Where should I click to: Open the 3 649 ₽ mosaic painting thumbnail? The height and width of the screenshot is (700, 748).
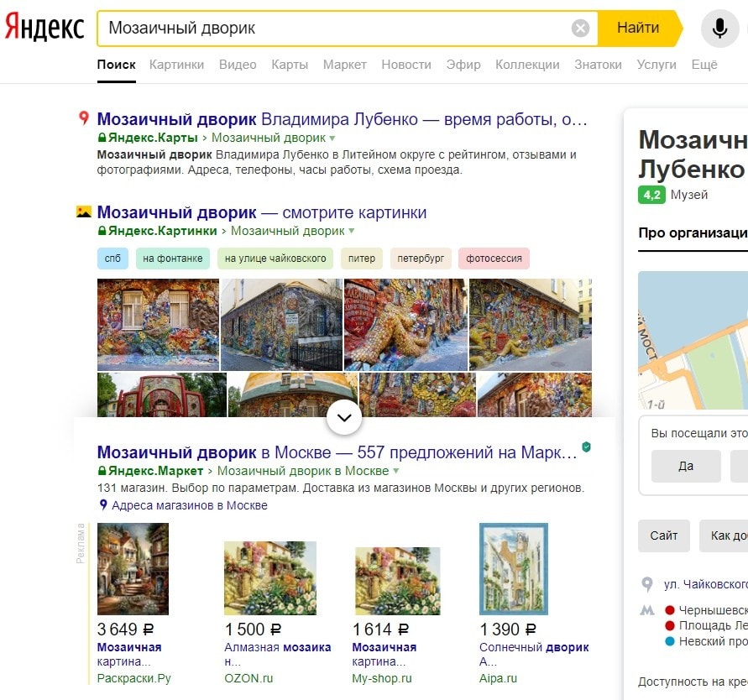[x=133, y=569]
